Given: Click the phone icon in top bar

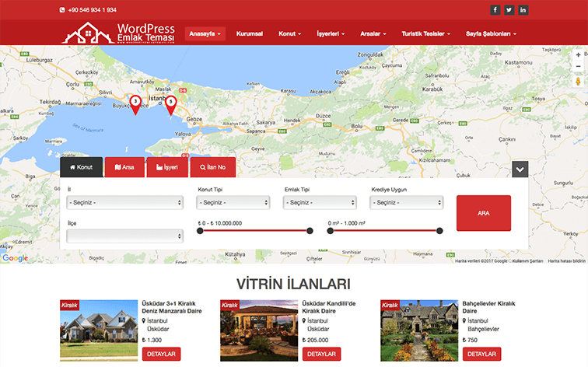Looking at the screenshot, I should (62, 10).
